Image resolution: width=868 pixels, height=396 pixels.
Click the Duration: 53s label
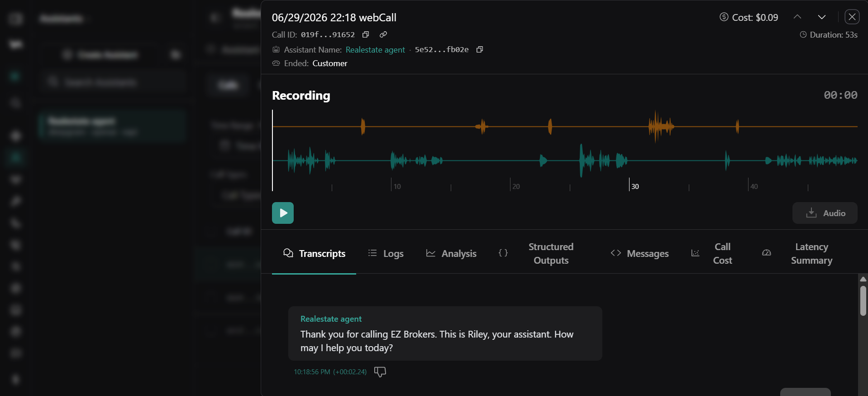(829, 34)
